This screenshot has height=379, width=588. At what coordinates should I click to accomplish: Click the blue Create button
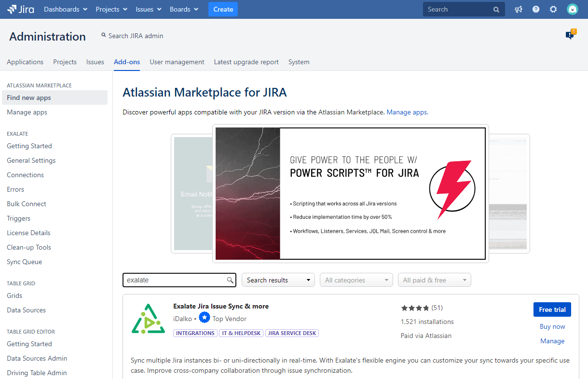click(223, 9)
